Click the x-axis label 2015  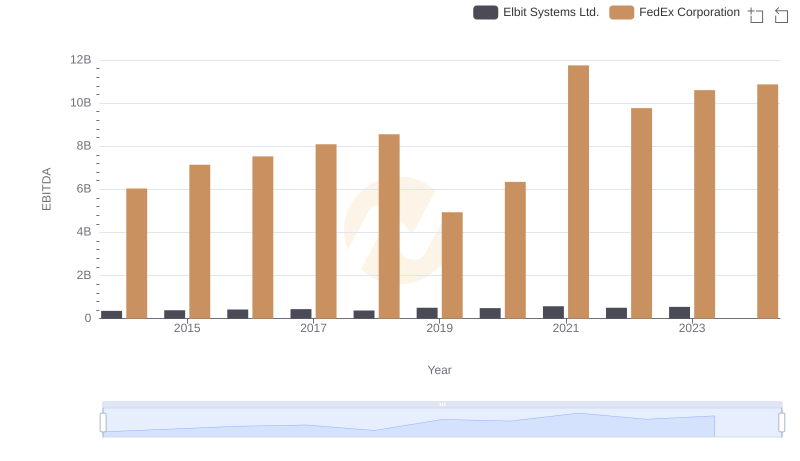(x=187, y=328)
